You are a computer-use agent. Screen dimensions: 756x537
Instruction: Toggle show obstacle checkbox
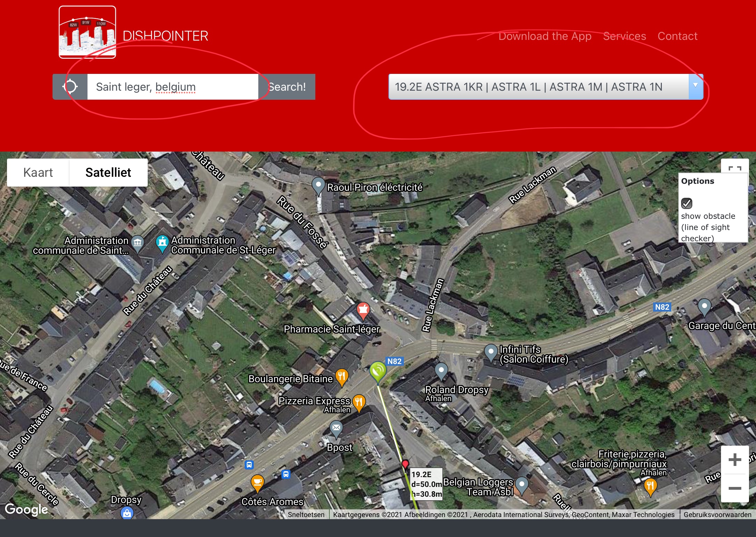click(x=686, y=203)
